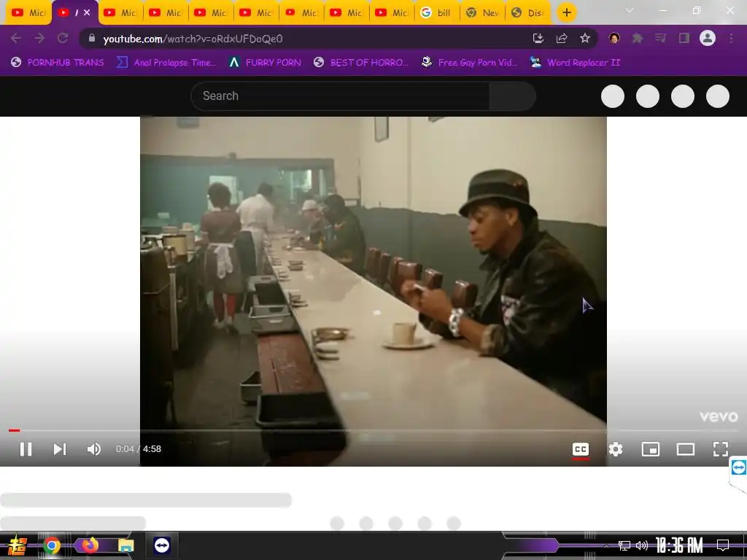Open the notification center icon
This screenshot has width=747, height=560.
pos(723,545)
